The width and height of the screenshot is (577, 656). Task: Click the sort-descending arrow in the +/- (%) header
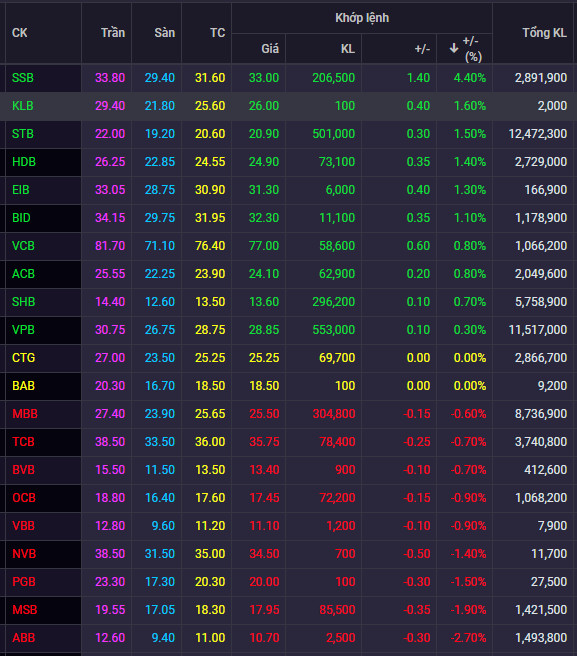tap(454, 49)
